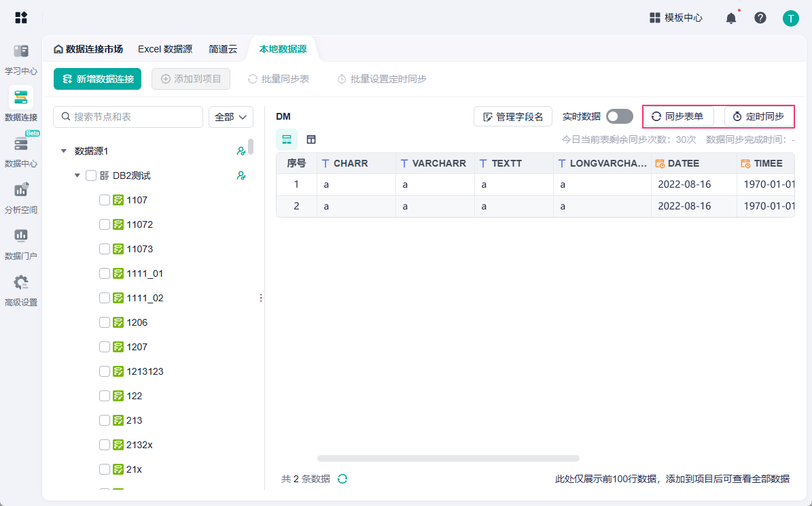Check the 1111_02 table checkbox

[x=104, y=298]
